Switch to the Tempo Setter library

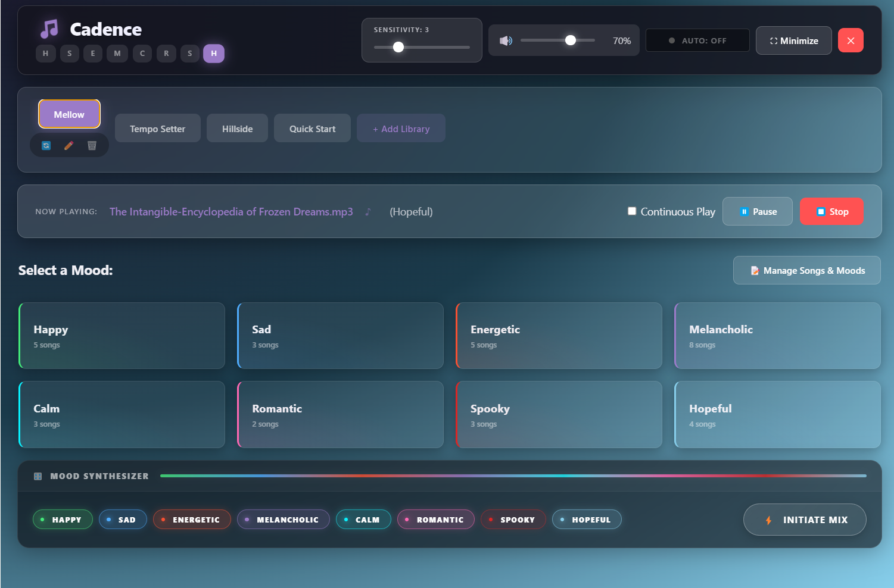tap(158, 129)
